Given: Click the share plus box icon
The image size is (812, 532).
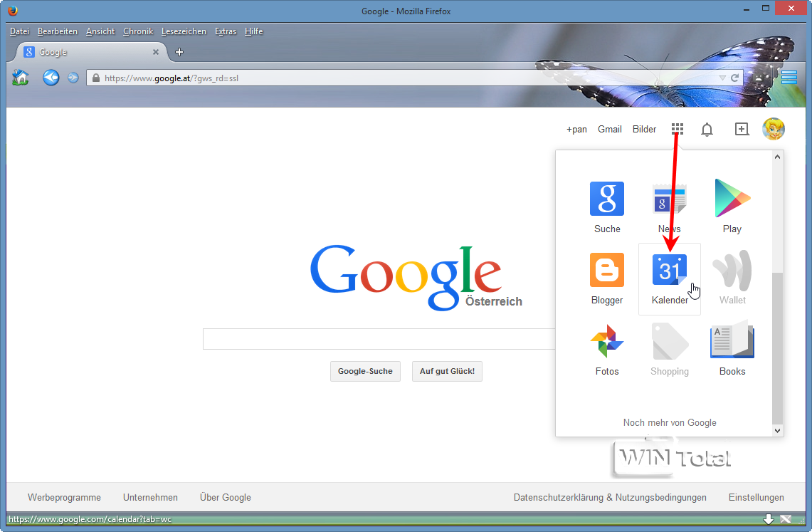Looking at the screenshot, I should click(742, 129).
